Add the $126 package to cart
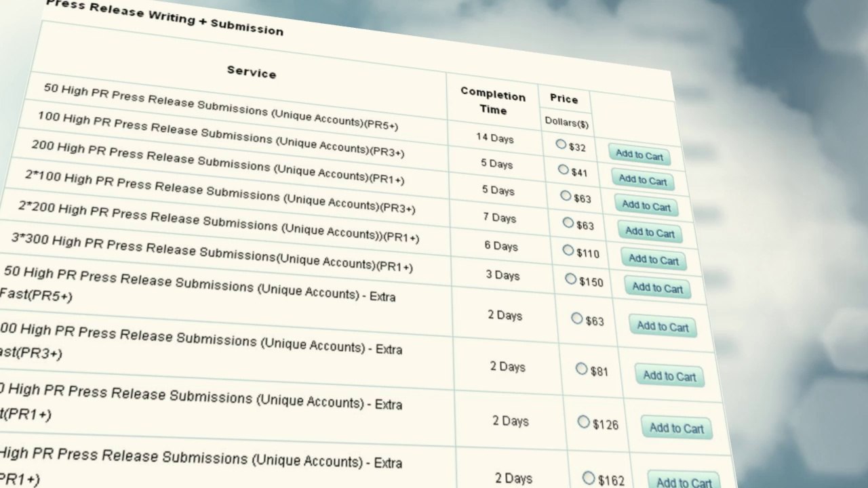The image size is (868, 488). [x=677, y=428]
